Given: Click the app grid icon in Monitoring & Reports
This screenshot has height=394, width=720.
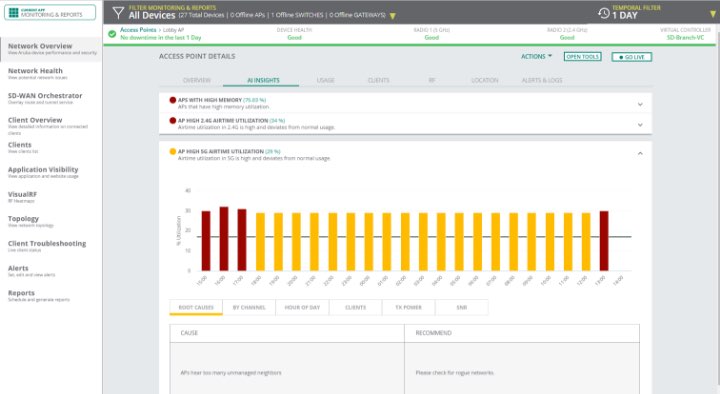Looking at the screenshot, I should tap(13, 12).
